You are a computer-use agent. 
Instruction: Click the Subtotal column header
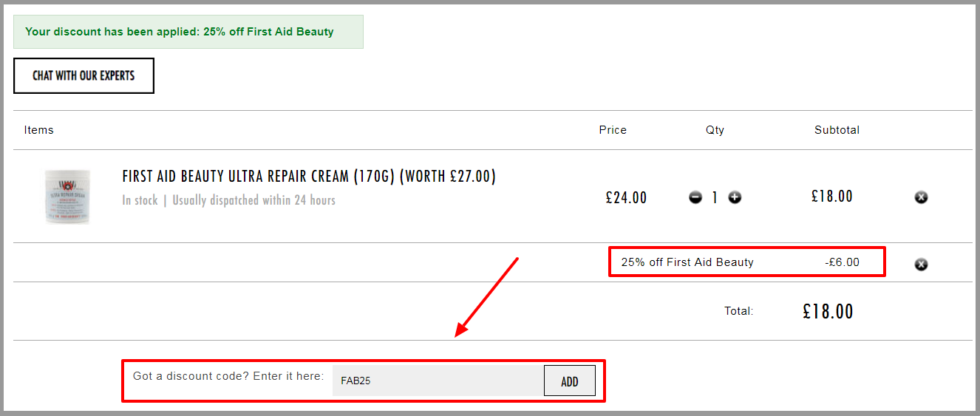(837, 130)
